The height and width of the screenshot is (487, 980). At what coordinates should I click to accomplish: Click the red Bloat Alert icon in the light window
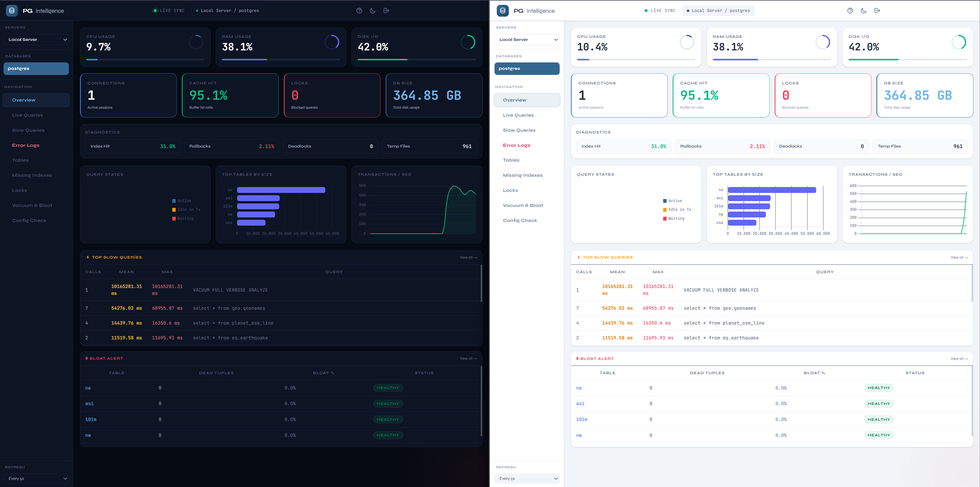pyautogui.click(x=577, y=358)
